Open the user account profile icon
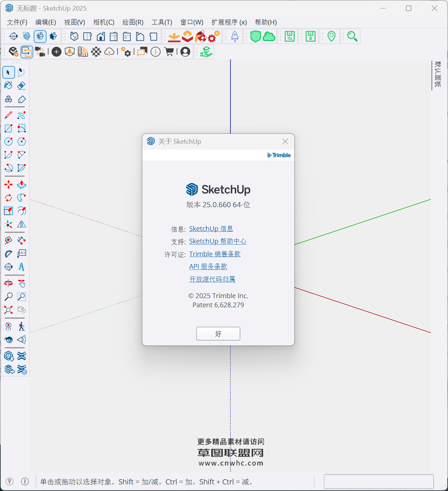 click(x=185, y=52)
